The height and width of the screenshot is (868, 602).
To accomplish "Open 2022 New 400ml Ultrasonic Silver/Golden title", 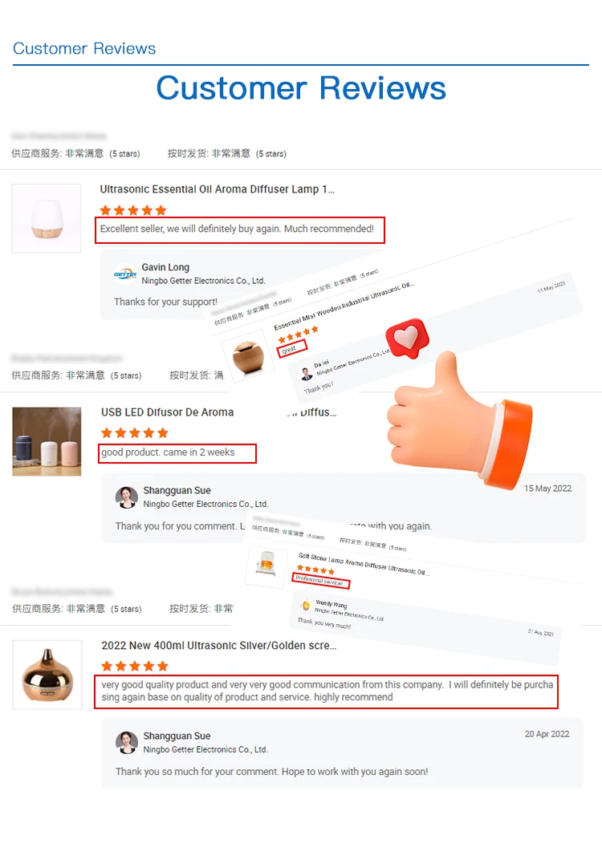I will tap(219, 646).
